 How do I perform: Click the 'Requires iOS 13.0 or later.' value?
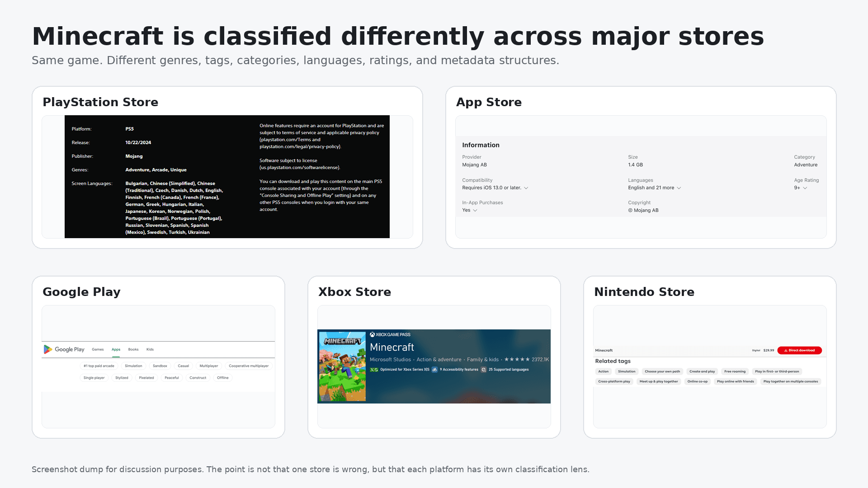point(492,188)
